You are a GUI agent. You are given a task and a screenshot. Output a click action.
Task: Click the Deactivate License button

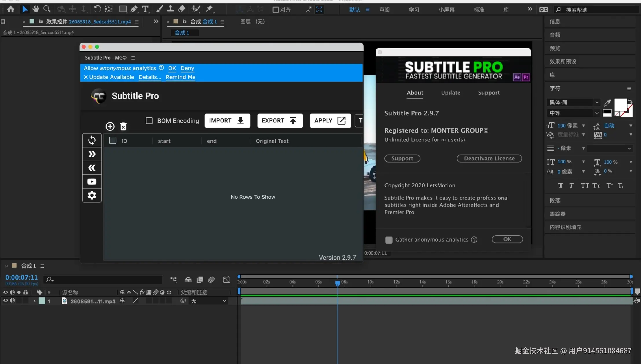click(489, 158)
